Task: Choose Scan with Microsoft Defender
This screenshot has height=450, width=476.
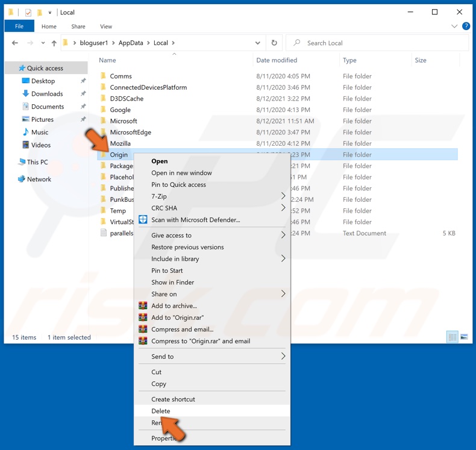Action: tap(212, 220)
